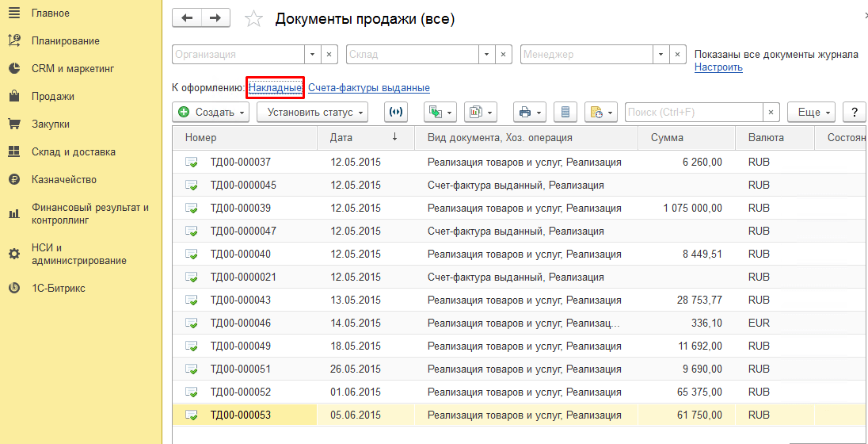Screen dimensions: 868x444
Task: Click the data exchange signal icon
Action: (396, 113)
